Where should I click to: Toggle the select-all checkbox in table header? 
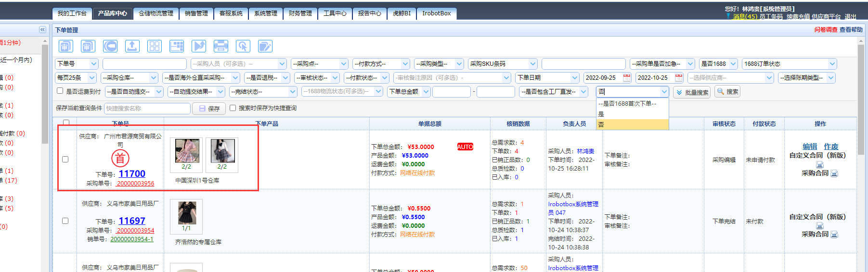tap(66, 123)
